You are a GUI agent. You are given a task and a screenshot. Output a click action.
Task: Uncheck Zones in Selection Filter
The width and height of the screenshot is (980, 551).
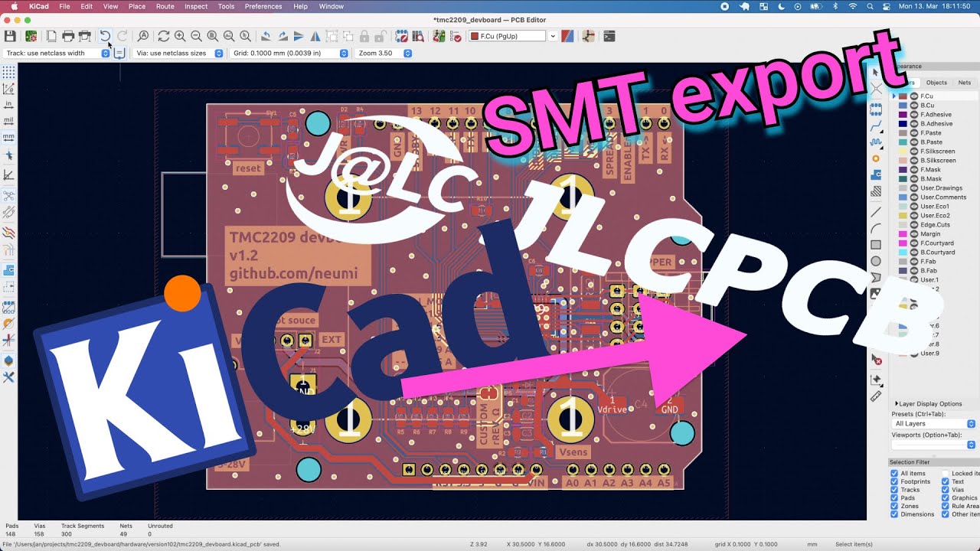[x=894, y=506]
